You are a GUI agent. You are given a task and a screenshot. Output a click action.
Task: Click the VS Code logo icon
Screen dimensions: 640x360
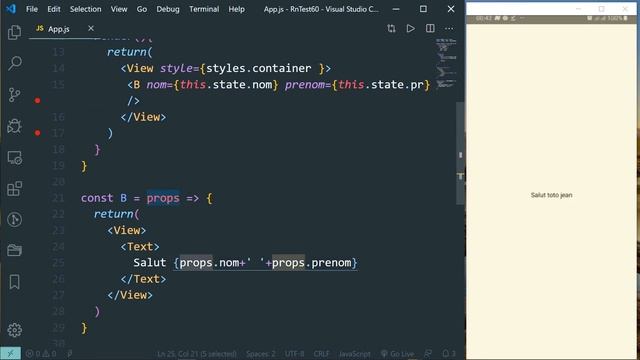tap(11, 9)
